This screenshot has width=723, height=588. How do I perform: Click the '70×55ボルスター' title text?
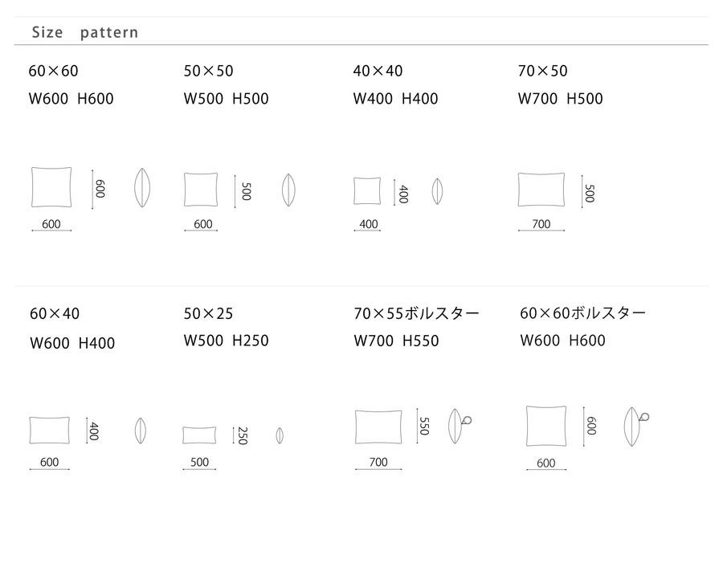416,313
